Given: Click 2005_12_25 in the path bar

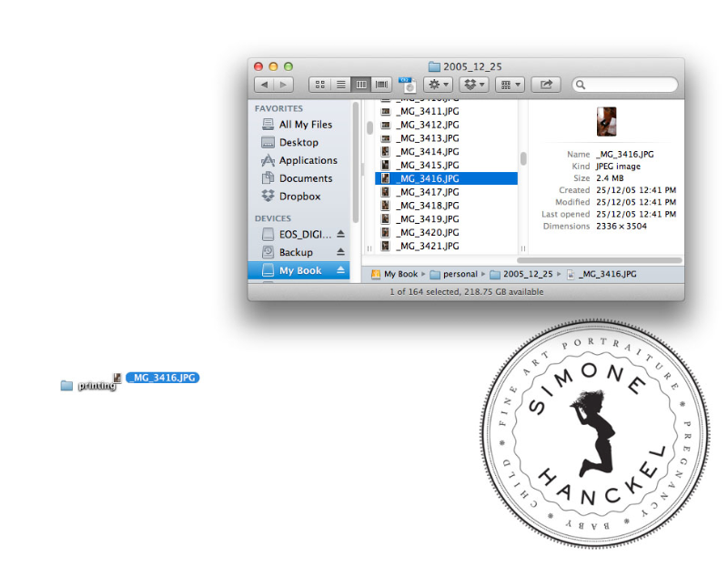Looking at the screenshot, I should (x=521, y=274).
